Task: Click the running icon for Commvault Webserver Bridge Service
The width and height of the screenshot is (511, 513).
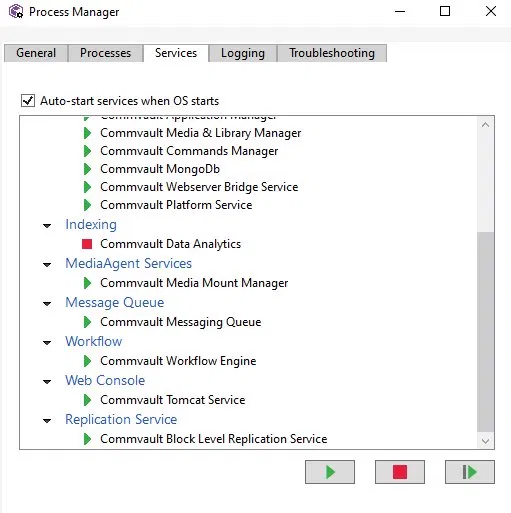Action: pos(87,187)
